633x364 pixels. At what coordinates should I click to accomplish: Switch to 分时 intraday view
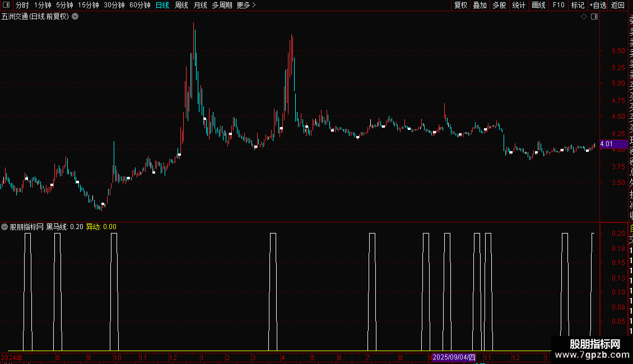(22, 5)
